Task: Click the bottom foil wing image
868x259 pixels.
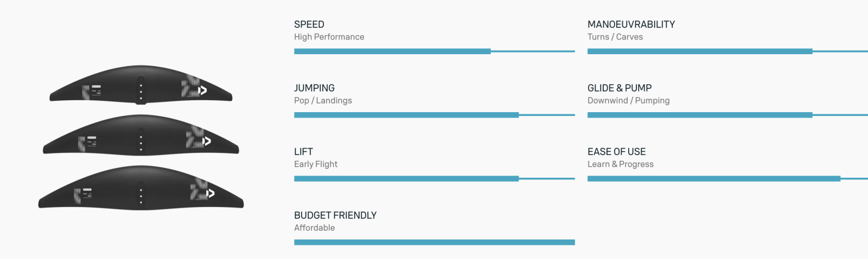Action: (x=141, y=189)
